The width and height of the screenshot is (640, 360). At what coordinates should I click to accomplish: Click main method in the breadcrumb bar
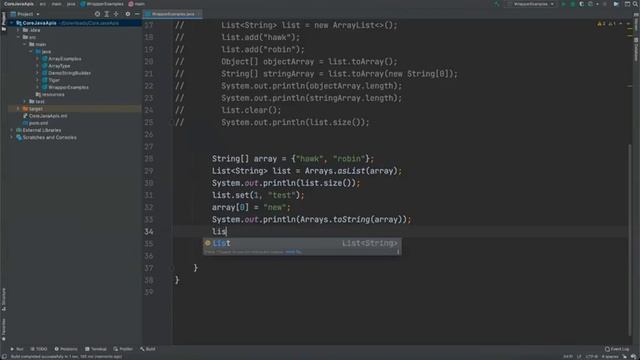click(x=137, y=4)
